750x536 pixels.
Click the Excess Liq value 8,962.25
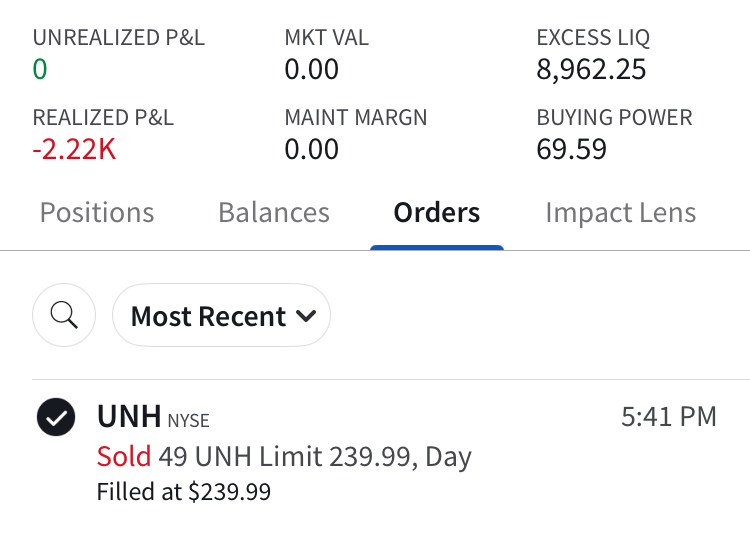click(x=591, y=69)
